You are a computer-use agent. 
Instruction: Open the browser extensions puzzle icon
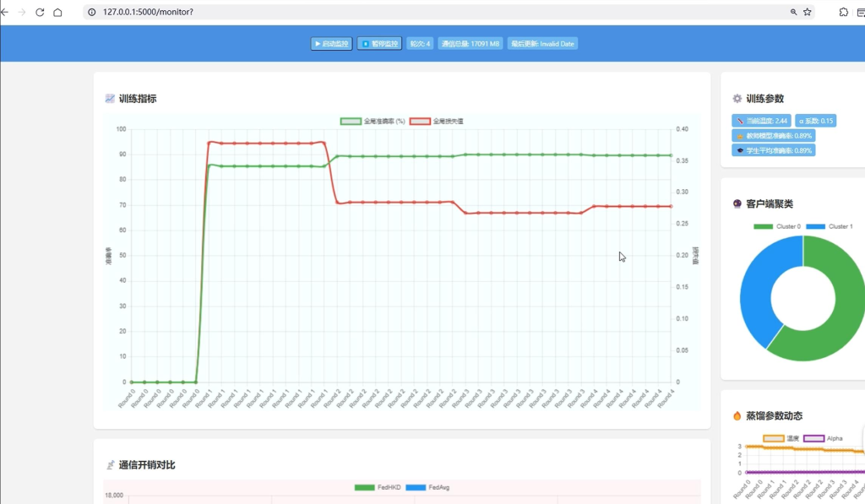coord(843,13)
